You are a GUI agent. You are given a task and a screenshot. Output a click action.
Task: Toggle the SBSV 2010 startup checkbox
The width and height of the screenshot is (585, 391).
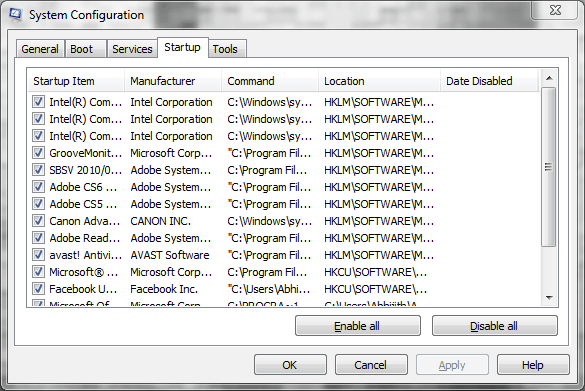point(38,170)
